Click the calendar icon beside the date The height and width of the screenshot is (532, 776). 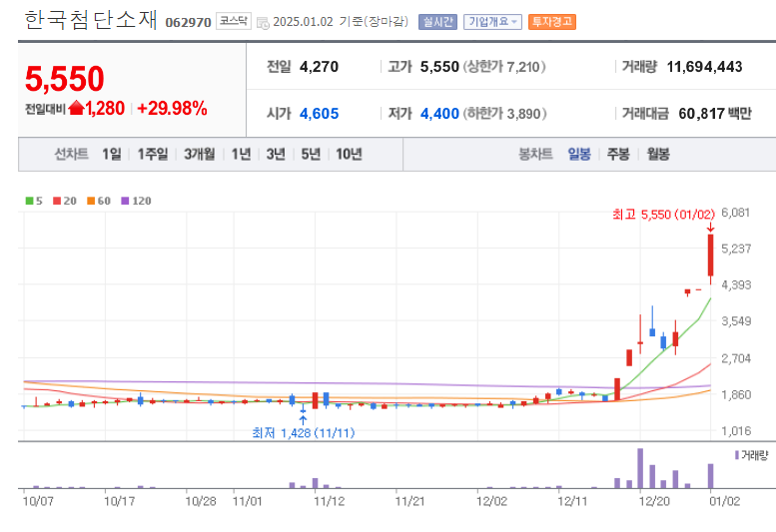pyautogui.click(x=264, y=23)
